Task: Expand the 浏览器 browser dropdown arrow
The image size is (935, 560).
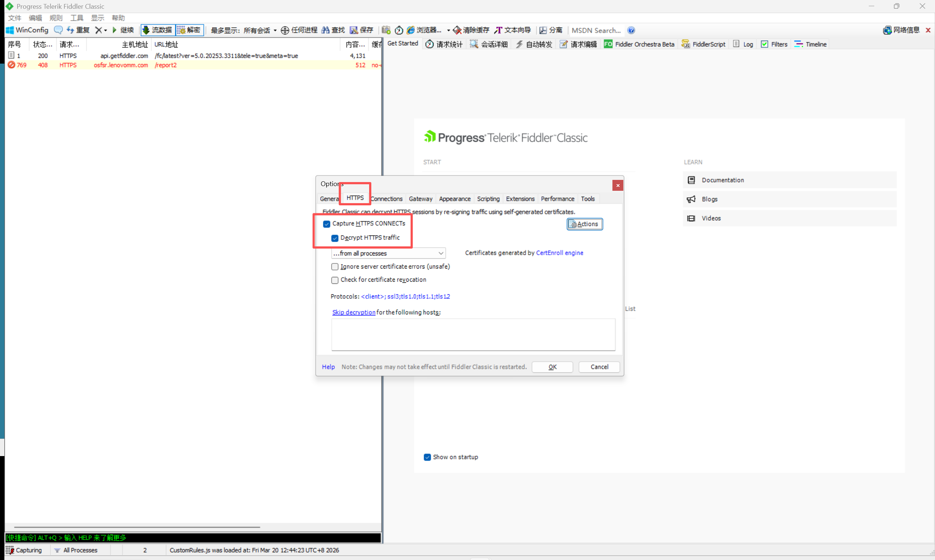Action: [448, 30]
